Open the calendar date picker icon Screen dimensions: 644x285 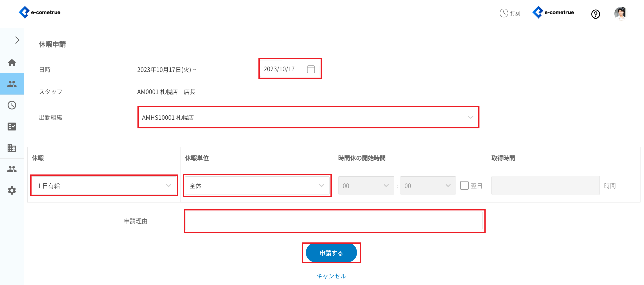pyautogui.click(x=311, y=69)
